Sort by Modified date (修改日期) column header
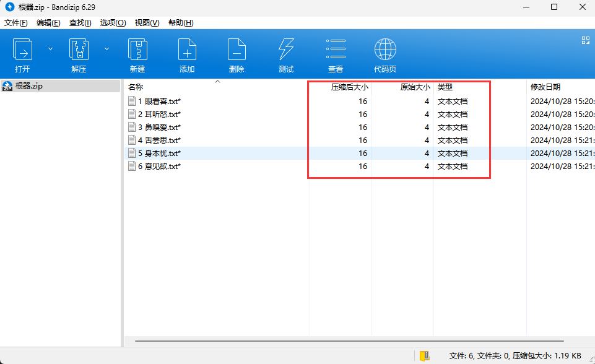The height and width of the screenshot is (364, 595). (545, 87)
